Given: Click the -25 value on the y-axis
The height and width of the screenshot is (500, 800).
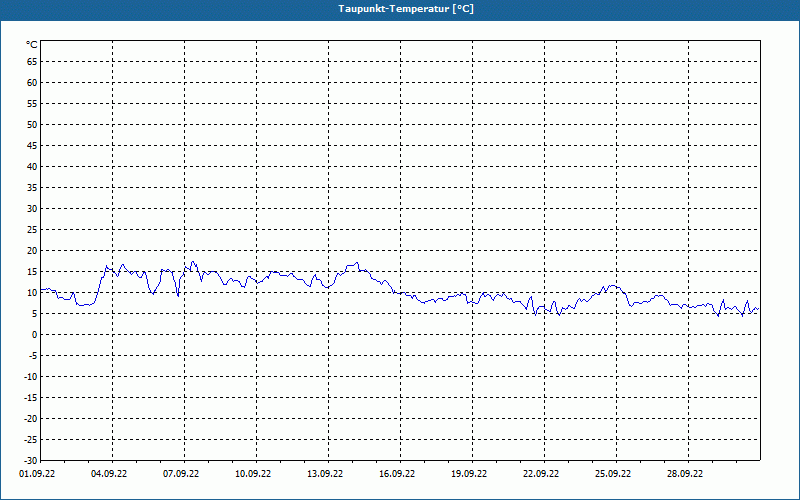Looking at the screenshot, I should 31,439.
